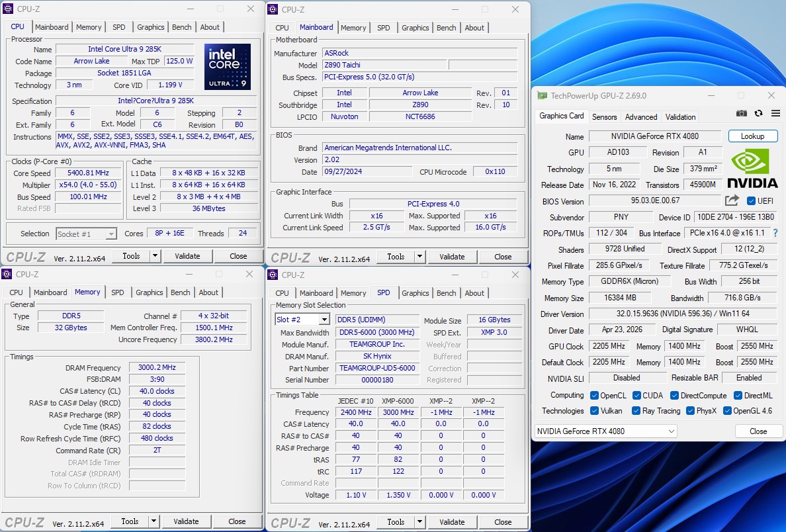Screen dimensions: 786x532
Task: Click the Lookup button in GPU-Z
Action: 752,136
